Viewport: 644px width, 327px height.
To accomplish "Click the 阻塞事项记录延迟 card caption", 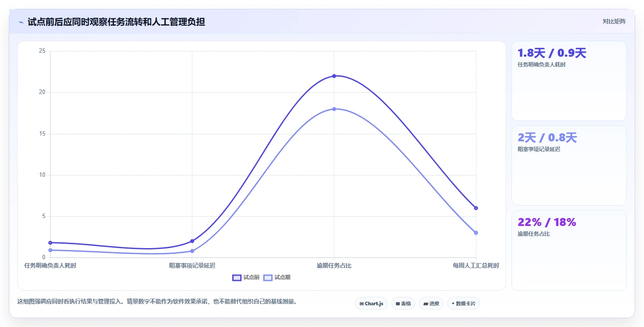I will [539, 149].
